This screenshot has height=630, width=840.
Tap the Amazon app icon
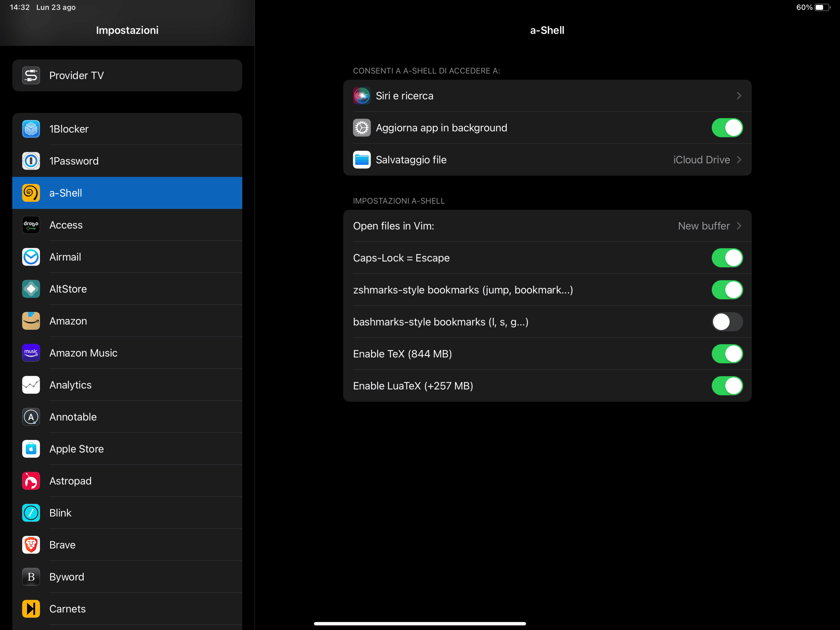click(31, 321)
